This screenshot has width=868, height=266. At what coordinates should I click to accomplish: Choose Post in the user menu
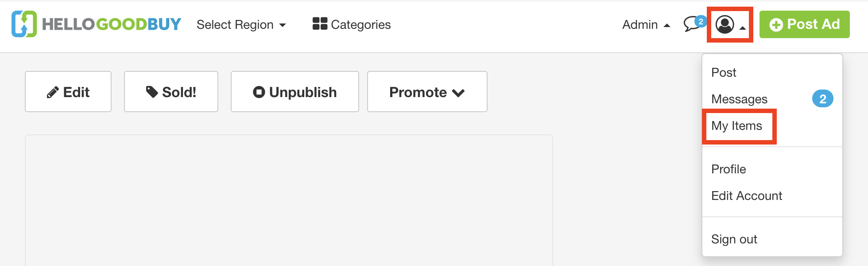click(x=724, y=73)
